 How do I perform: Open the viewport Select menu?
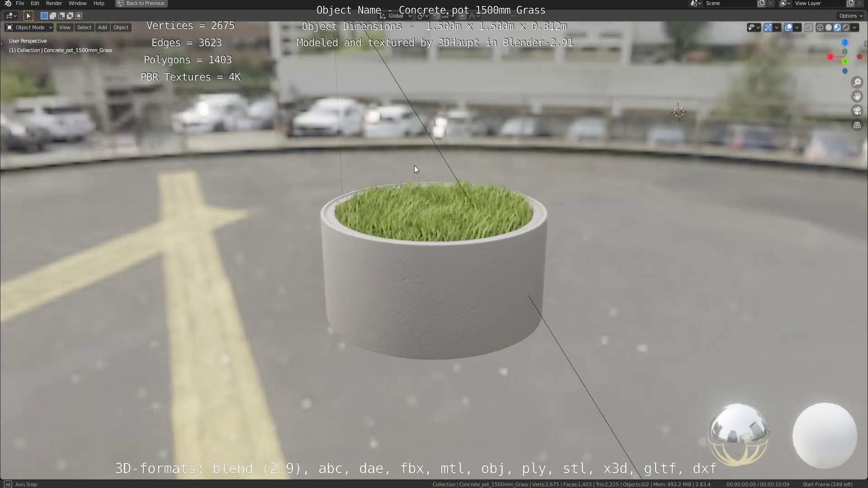coord(84,28)
